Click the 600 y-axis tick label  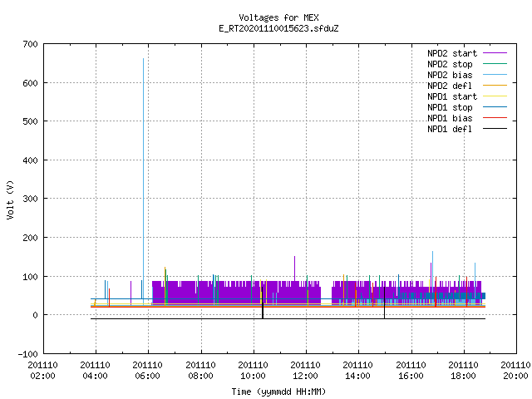[30, 83]
